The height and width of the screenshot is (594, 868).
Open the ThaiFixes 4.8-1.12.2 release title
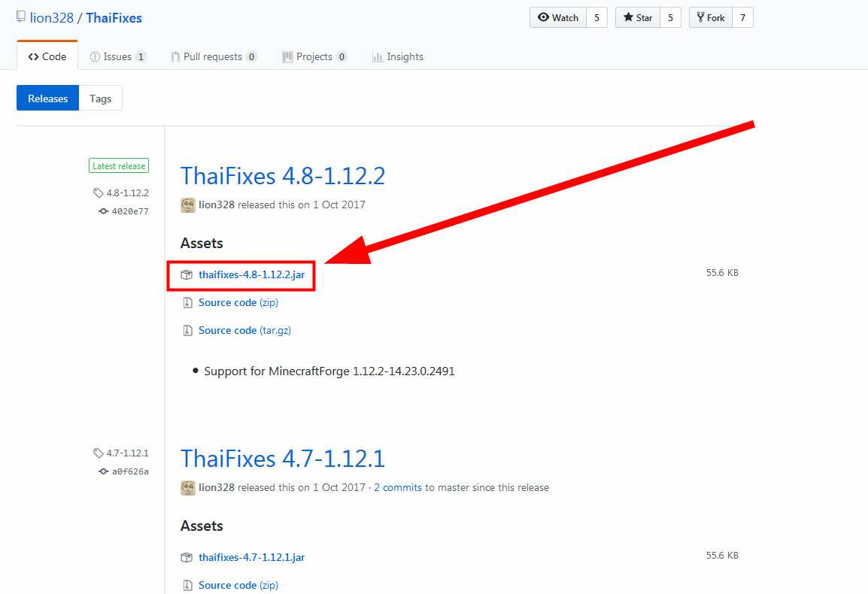pyautogui.click(x=283, y=176)
